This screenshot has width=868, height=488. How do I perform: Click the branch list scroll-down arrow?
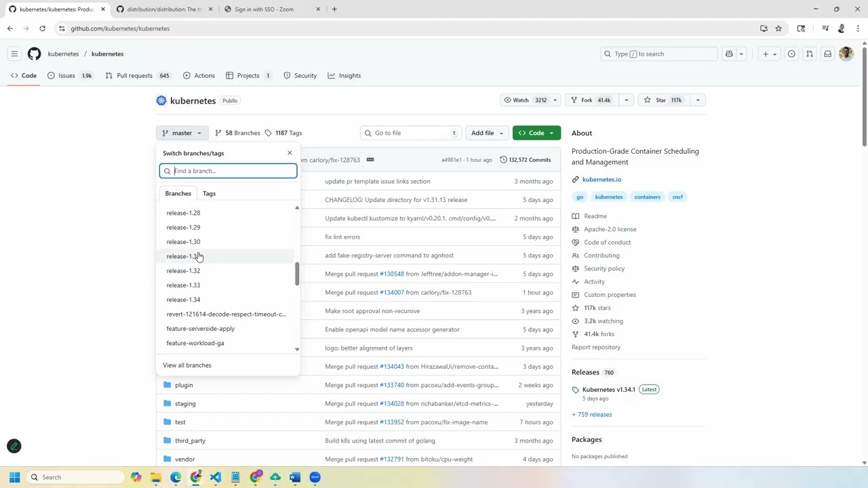[297, 350]
